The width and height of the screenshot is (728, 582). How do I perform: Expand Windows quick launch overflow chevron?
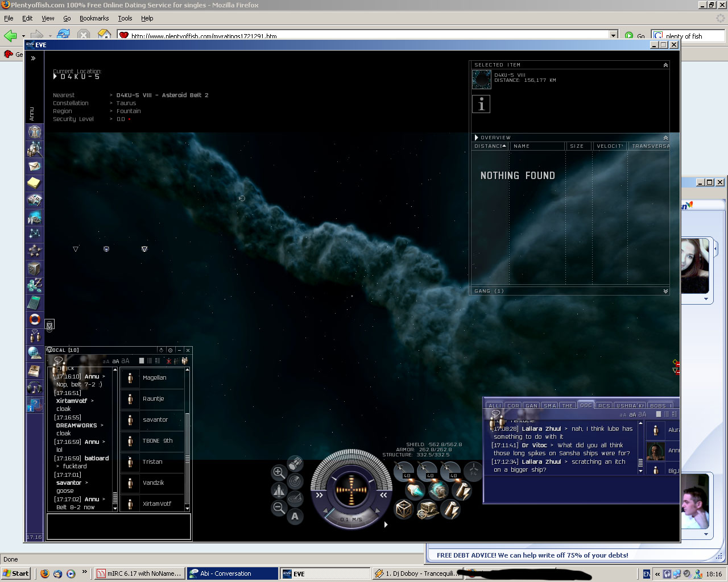(x=85, y=572)
